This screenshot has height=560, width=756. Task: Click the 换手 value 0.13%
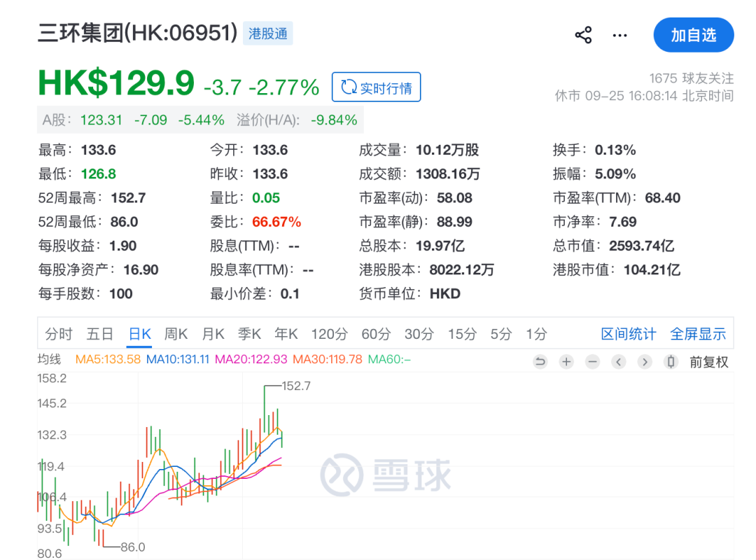615,150
